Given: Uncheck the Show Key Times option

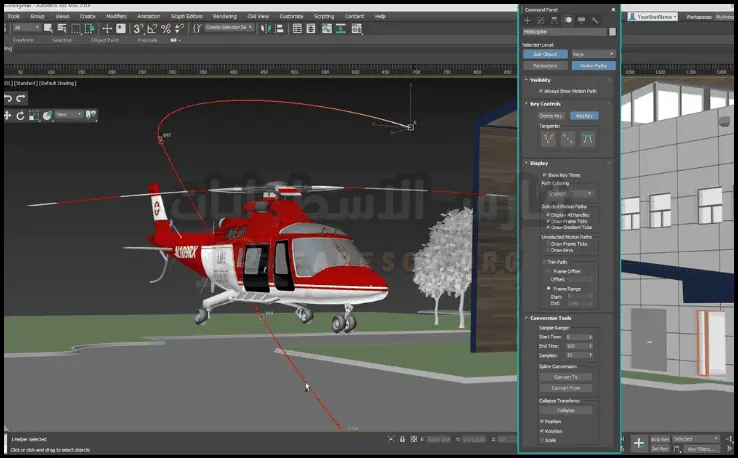Looking at the screenshot, I should 544,175.
